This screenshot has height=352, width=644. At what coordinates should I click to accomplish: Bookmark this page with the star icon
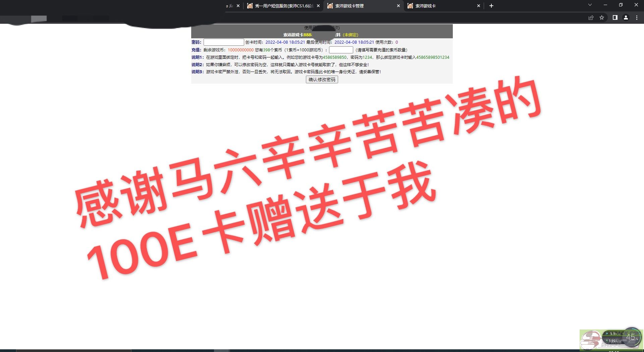602,18
